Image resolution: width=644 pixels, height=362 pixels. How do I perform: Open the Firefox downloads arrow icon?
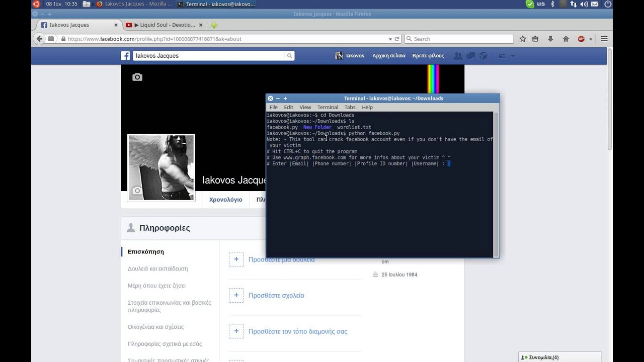550,39
